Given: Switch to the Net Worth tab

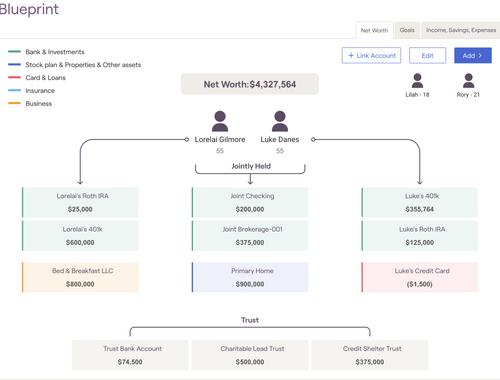Looking at the screenshot, I should [374, 30].
